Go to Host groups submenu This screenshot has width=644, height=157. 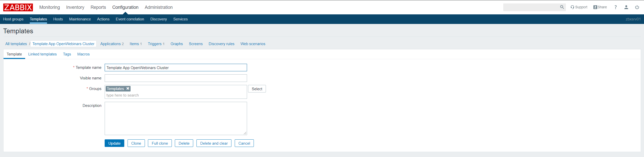(13, 19)
